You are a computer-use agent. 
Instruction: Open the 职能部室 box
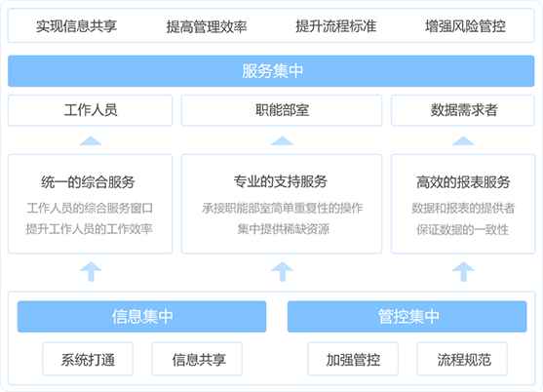point(282,110)
